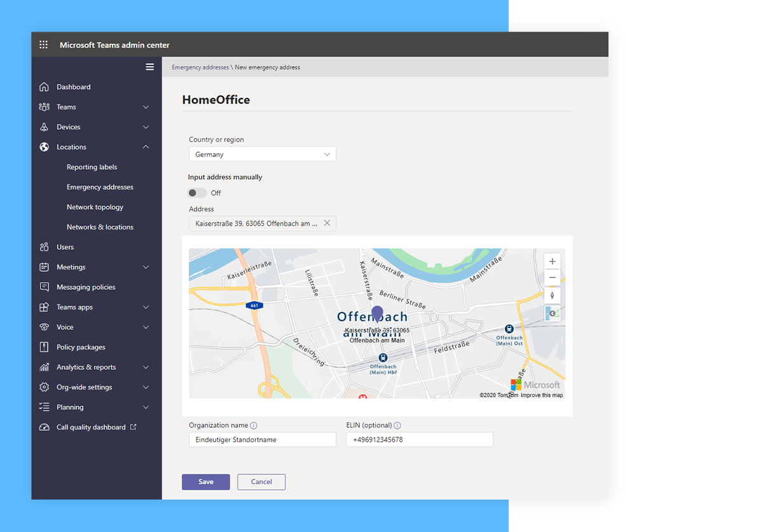Click the Teams apps icon
763x532 pixels.
coord(44,307)
